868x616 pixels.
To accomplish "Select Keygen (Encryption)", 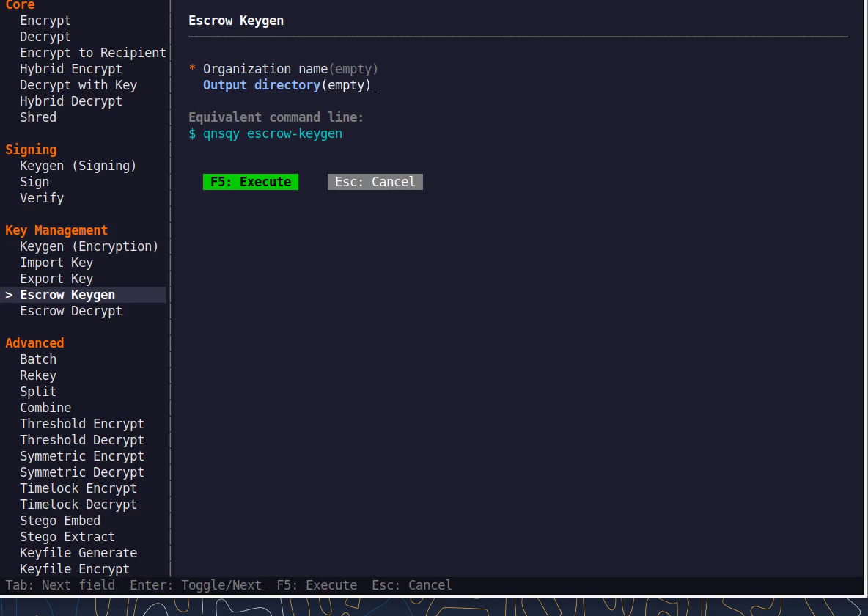I will (x=89, y=246).
